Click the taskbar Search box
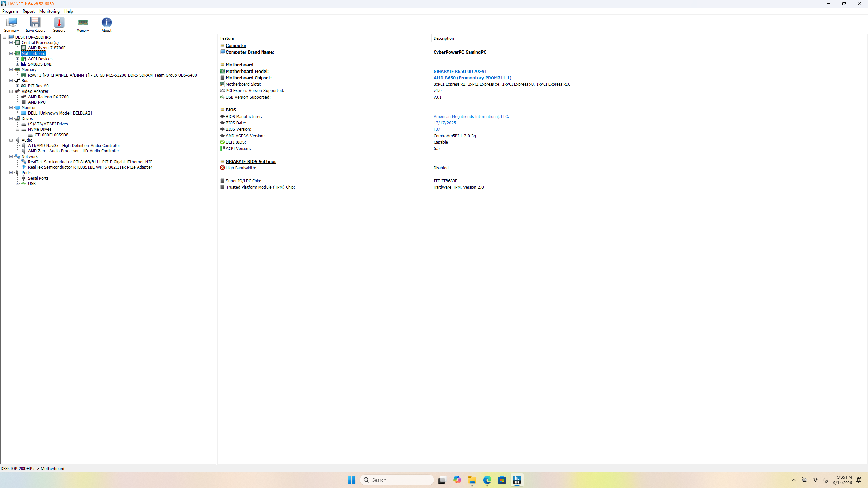 coord(397,480)
